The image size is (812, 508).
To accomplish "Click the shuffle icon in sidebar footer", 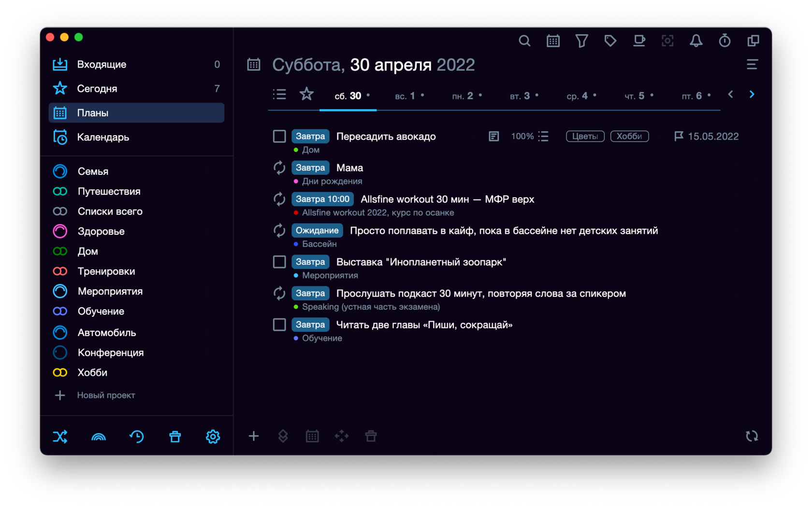I will pyautogui.click(x=60, y=437).
